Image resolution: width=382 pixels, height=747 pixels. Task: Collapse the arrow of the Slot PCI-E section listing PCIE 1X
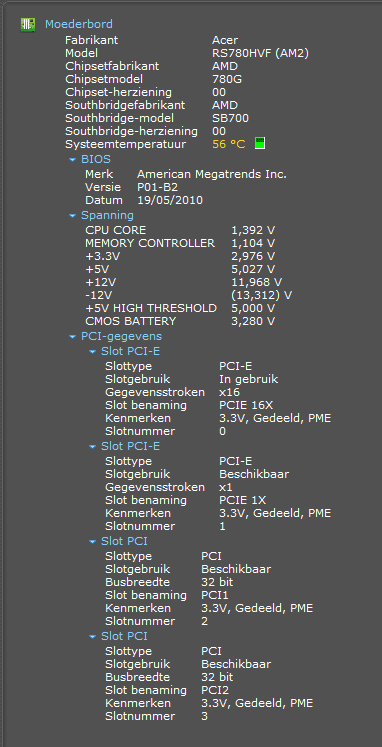click(92, 447)
